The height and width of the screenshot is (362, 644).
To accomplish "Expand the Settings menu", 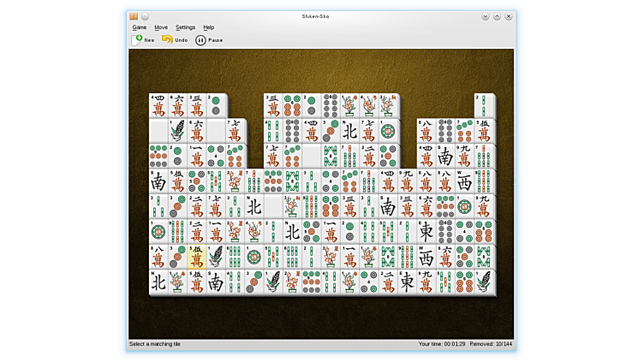I will coord(185,27).
